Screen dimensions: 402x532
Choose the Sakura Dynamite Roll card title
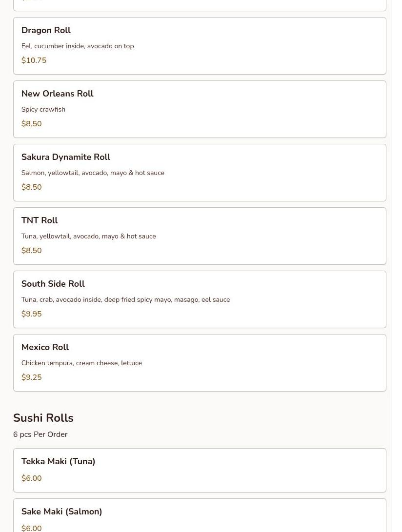pos(65,157)
